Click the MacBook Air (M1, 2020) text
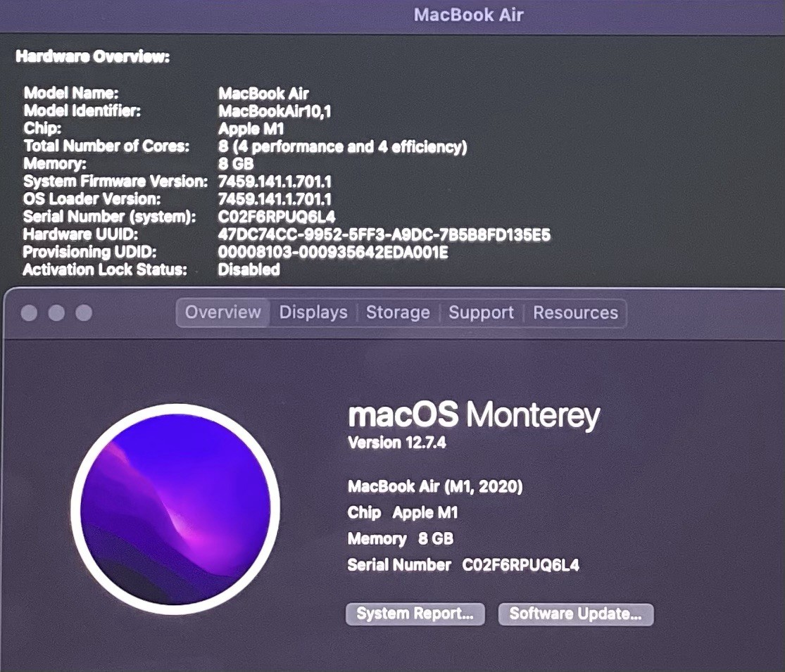The width and height of the screenshot is (785, 672). pyautogui.click(x=435, y=486)
